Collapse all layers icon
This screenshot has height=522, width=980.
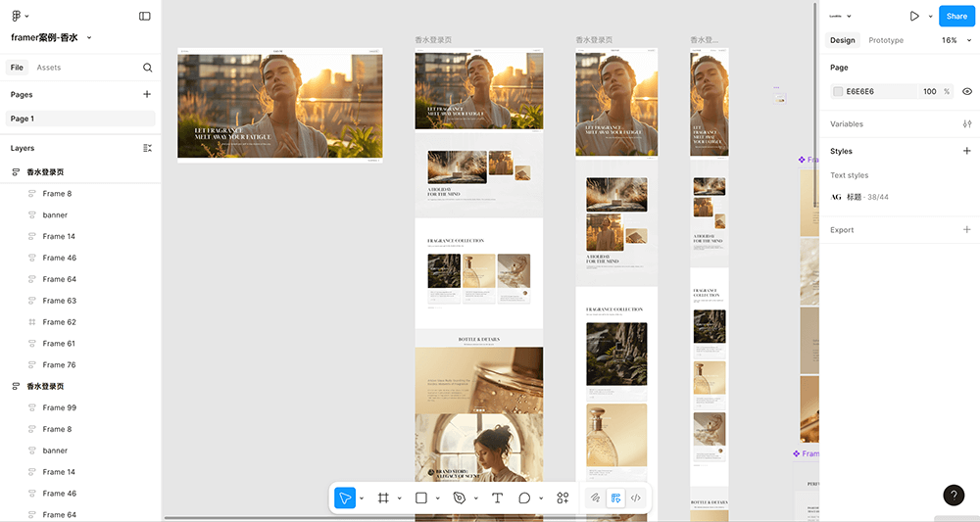point(148,148)
